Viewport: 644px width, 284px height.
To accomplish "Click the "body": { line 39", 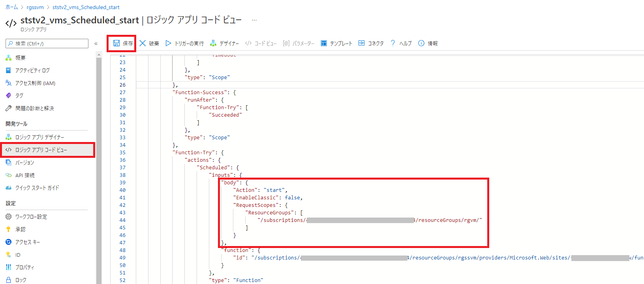I will (235, 183).
